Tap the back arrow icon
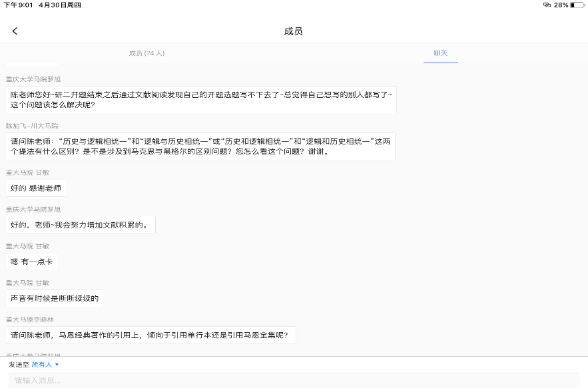This screenshot has width=588, height=392. (15, 31)
